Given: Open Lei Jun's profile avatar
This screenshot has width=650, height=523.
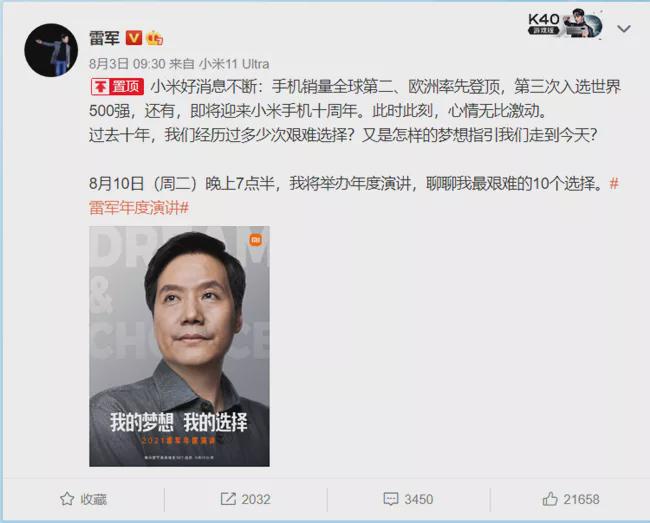Looking at the screenshot, I should [x=51, y=50].
